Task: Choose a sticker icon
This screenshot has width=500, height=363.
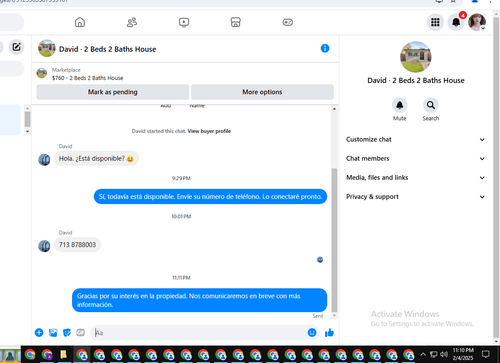Action: point(67,332)
